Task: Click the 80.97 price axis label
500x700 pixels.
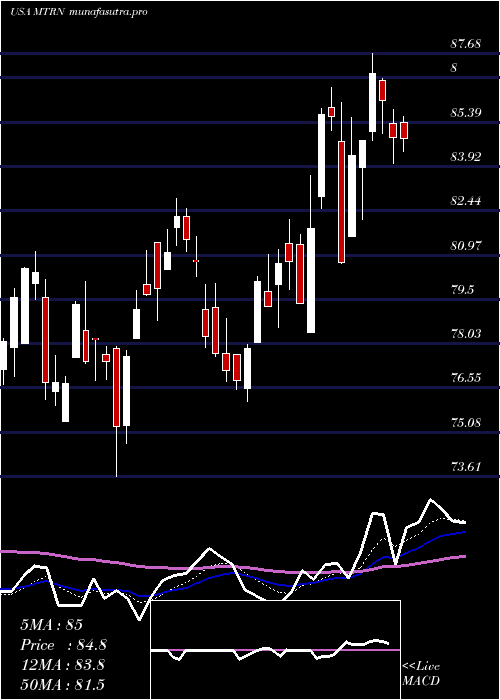Action: coord(466,245)
